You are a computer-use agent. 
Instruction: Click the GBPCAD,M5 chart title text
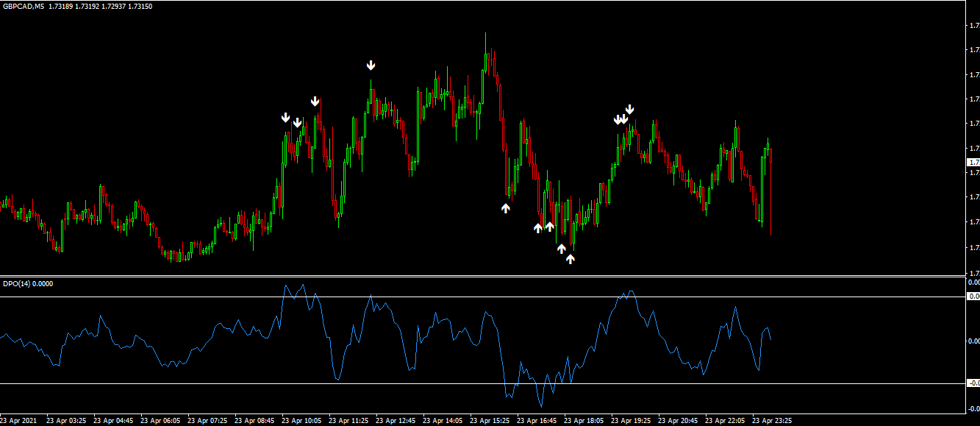(23, 7)
